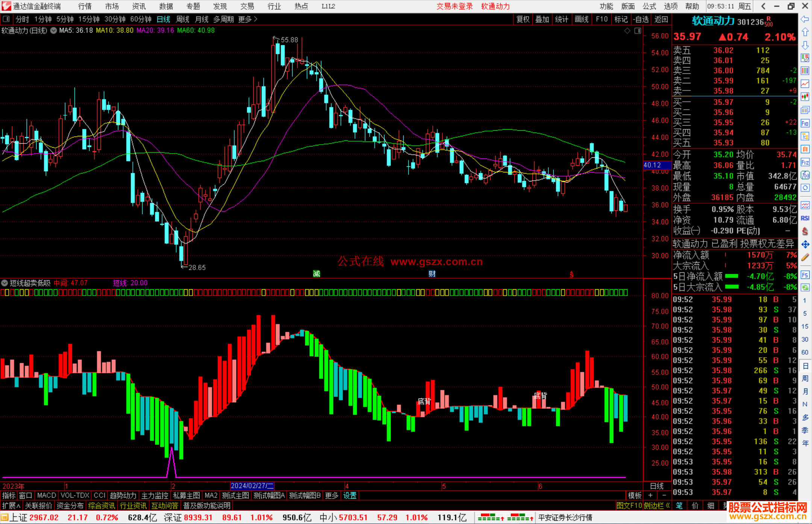Click the f(x) formula sidebar icon

[805, 175]
